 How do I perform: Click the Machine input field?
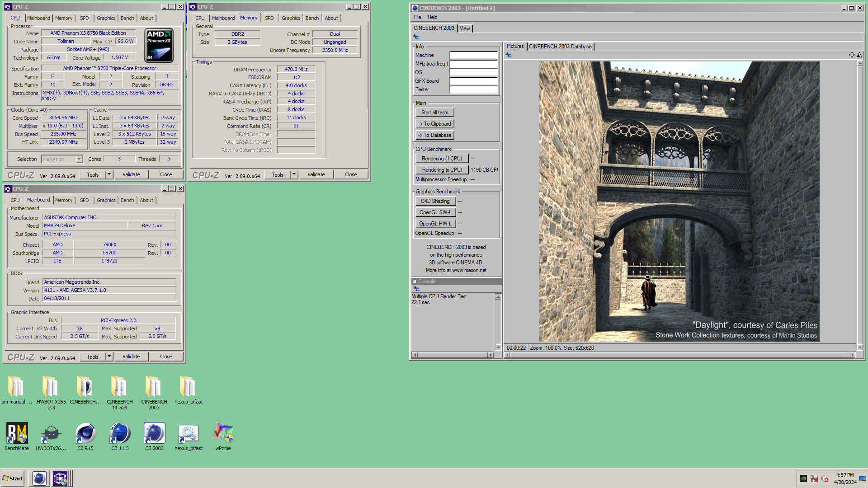(x=473, y=55)
